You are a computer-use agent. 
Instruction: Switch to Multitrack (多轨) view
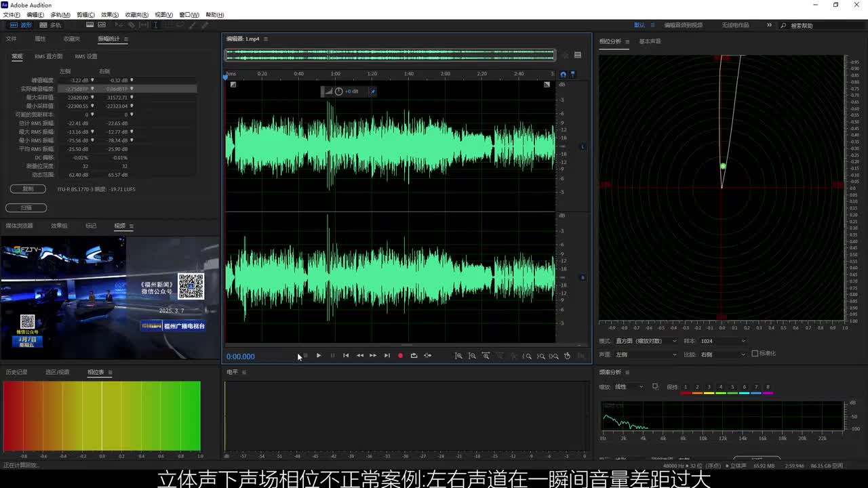click(50, 25)
